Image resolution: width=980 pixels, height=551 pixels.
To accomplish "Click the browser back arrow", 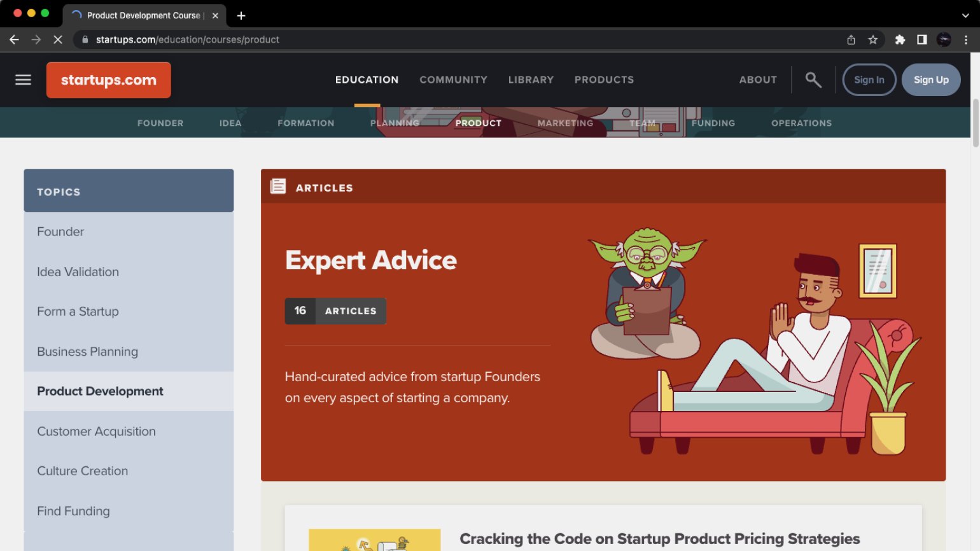I will point(14,39).
